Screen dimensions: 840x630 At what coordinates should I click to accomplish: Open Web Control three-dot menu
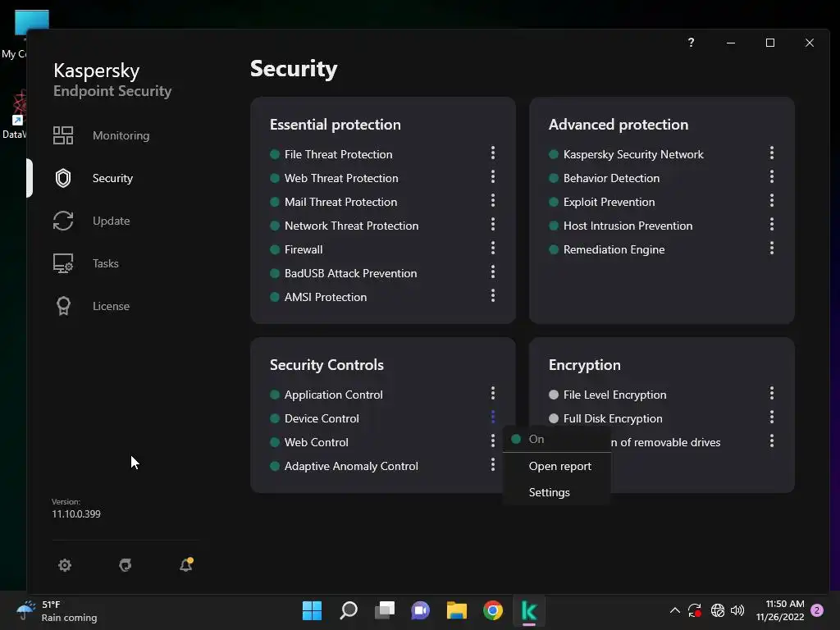click(493, 441)
